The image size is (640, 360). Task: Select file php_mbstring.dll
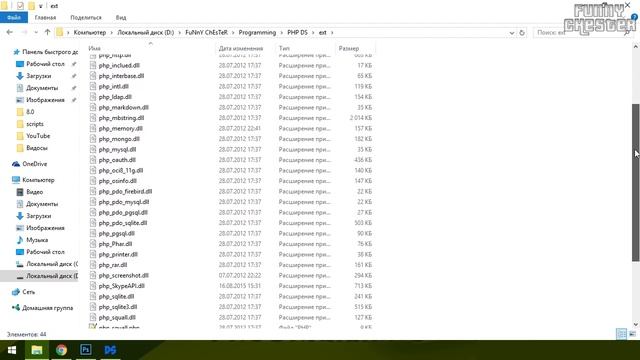point(121,118)
